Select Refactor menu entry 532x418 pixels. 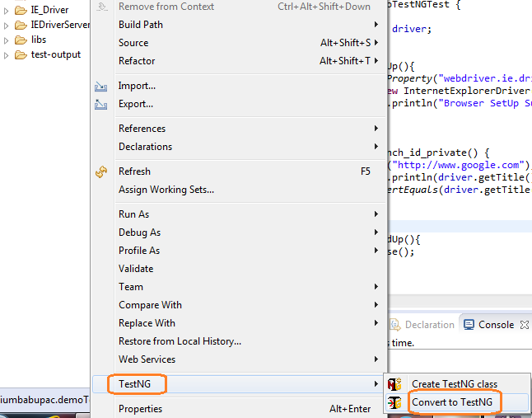click(239, 61)
